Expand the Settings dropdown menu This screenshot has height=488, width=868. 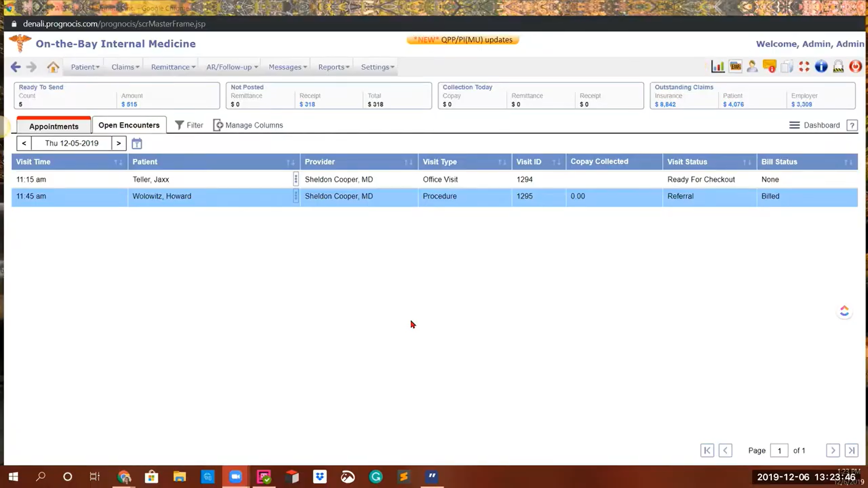pos(377,67)
